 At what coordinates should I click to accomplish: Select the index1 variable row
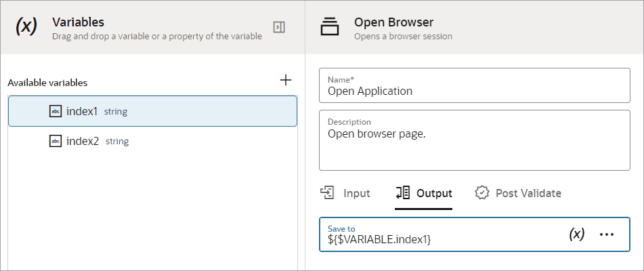point(152,111)
